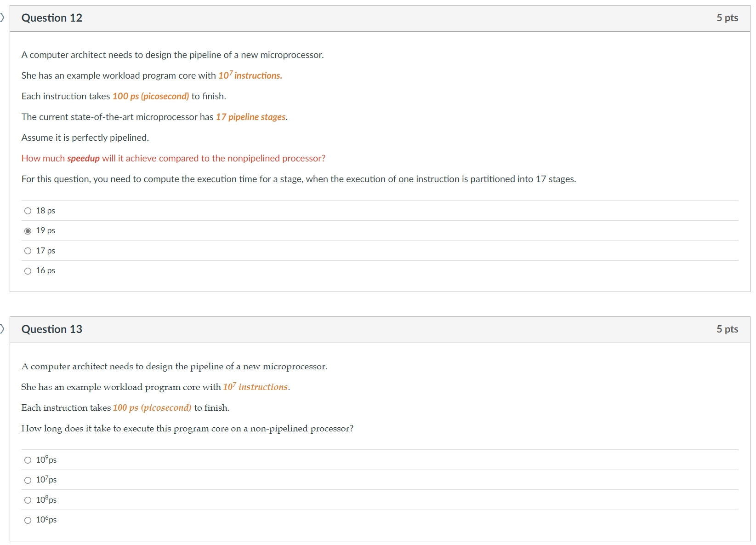Image resolution: width=756 pixels, height=545 pixels.
Task: Select the 19 ps answer radio button
Action: pyautogui.click(x=28, y=231)
